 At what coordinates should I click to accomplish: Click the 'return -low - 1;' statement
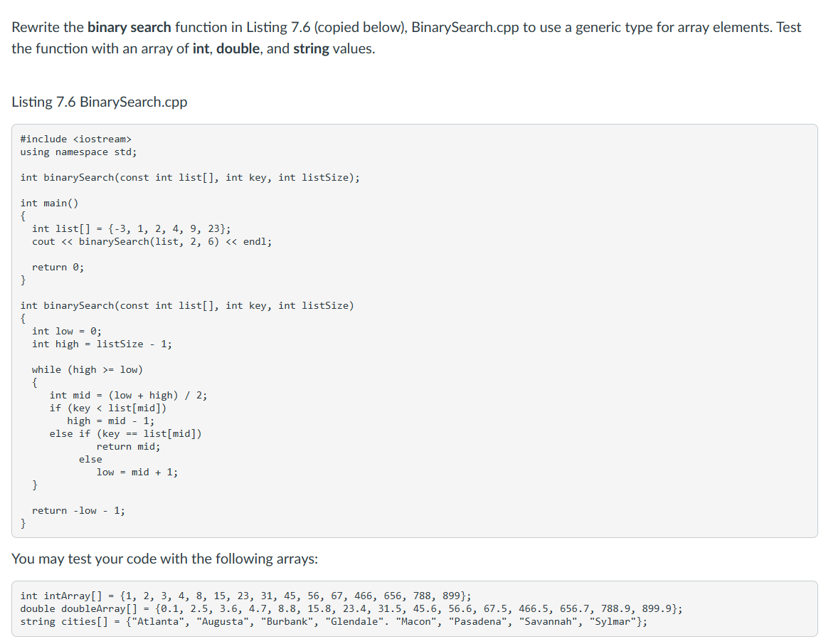[x=78, y=511]
